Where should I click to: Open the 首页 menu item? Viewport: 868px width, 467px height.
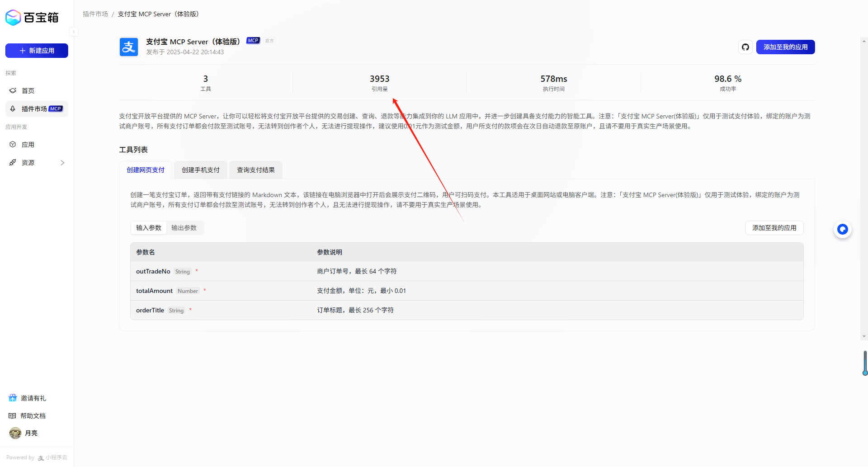(37, 91)
